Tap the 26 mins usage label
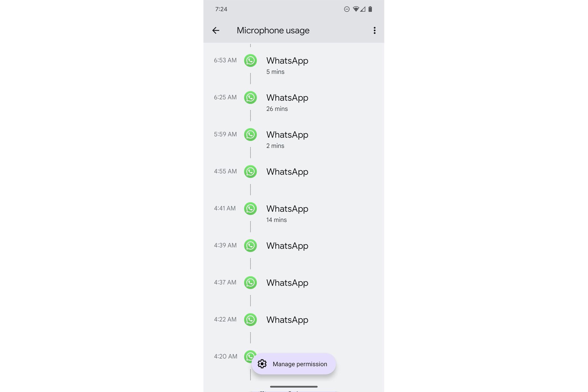The width and height of the screenshot is (588, 392). pyautogui.click(x=277, y=109)
